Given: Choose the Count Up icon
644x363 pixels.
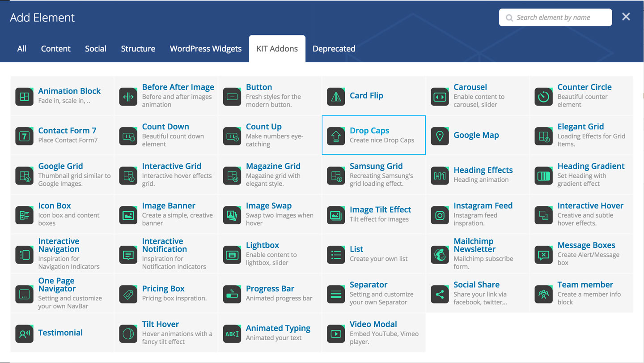Looking at the screenshot, I should pyautogui.click(x=232, y=136).
